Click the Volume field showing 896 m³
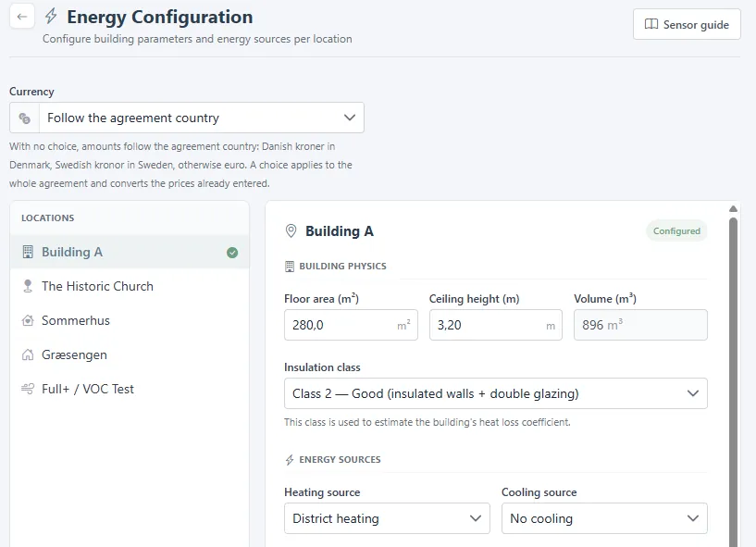This screenshot has width=756, height=547. tap(640, 325)
